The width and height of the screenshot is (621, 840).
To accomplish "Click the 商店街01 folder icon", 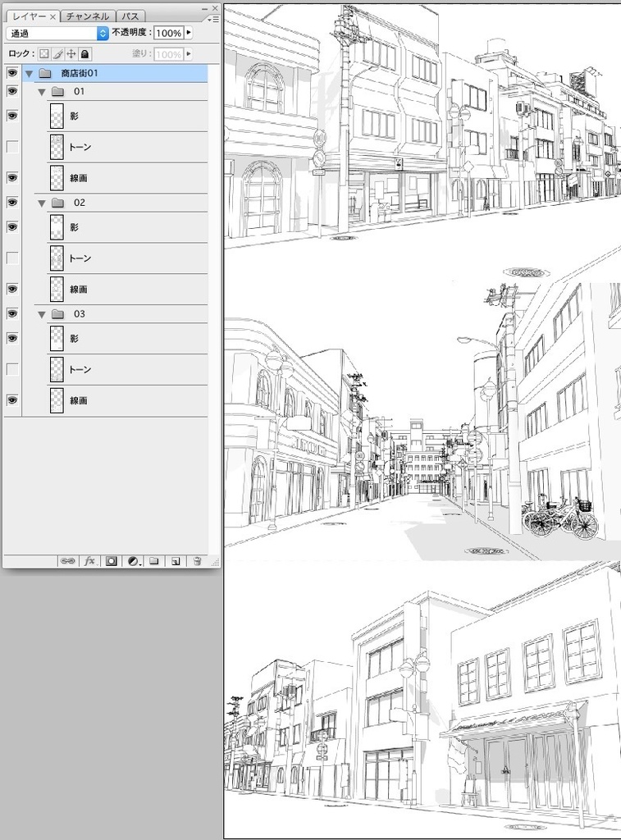I will pos(45,73).
